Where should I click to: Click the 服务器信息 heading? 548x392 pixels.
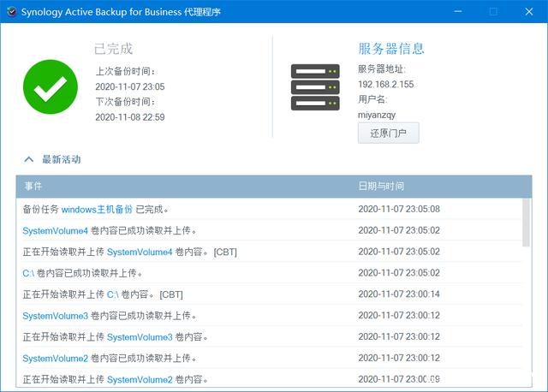click(391, 49)
